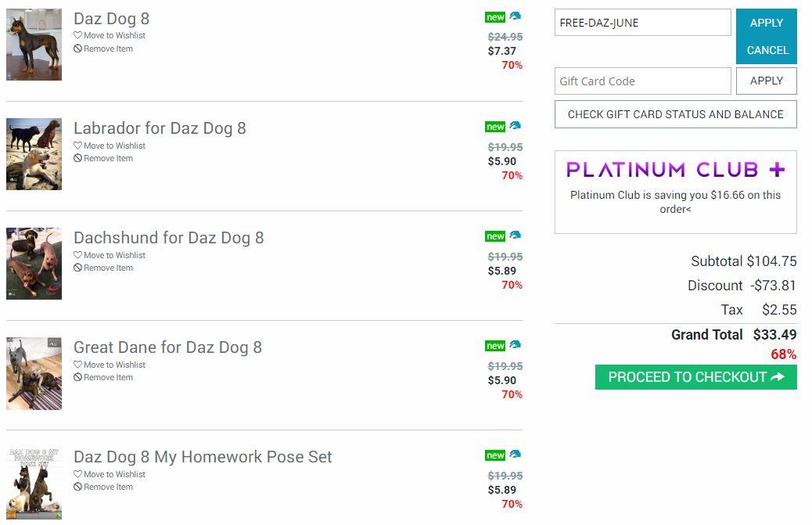Check gift card status and balance

(675, 114)
